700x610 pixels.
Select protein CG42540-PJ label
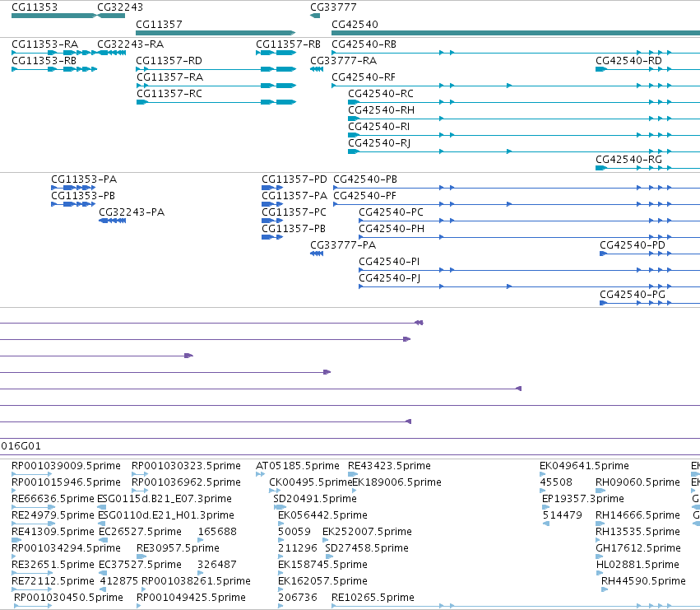coord(389,279)
